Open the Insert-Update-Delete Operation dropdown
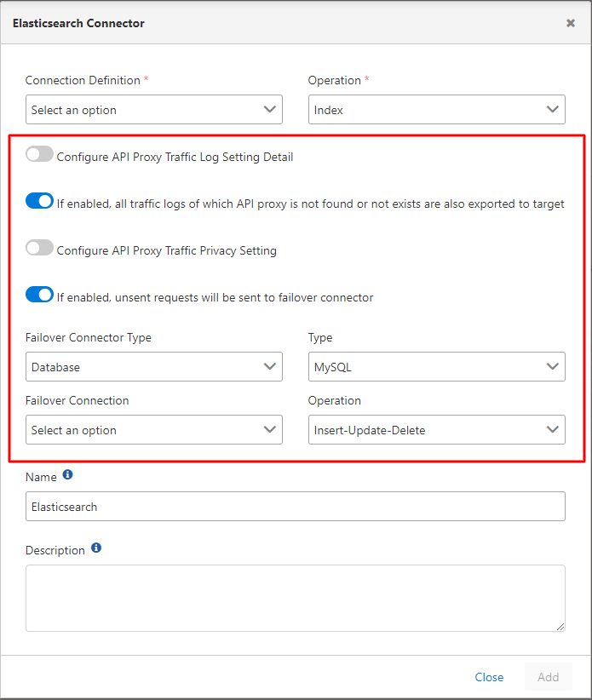 point(435,430)
